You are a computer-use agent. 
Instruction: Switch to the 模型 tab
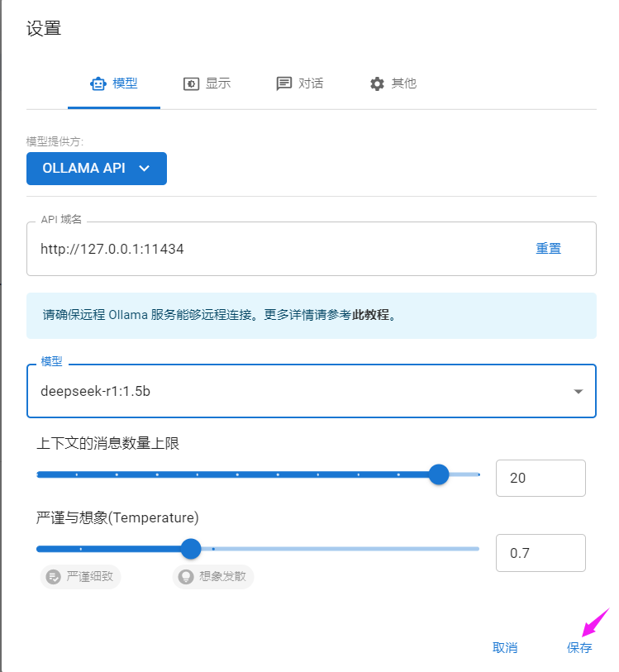click(x=114, y=83)
